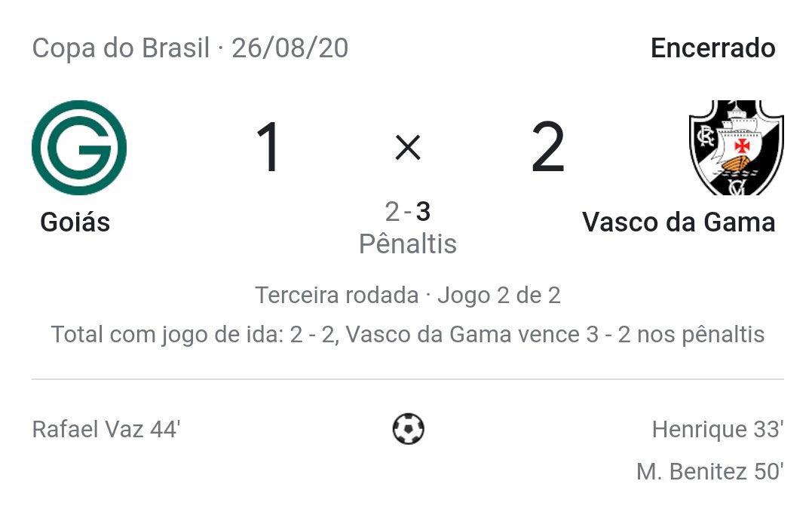This screenshot has height=527, width=812.
Task: Click the Copa do Brasil competition link
Action: click(121, 48)
